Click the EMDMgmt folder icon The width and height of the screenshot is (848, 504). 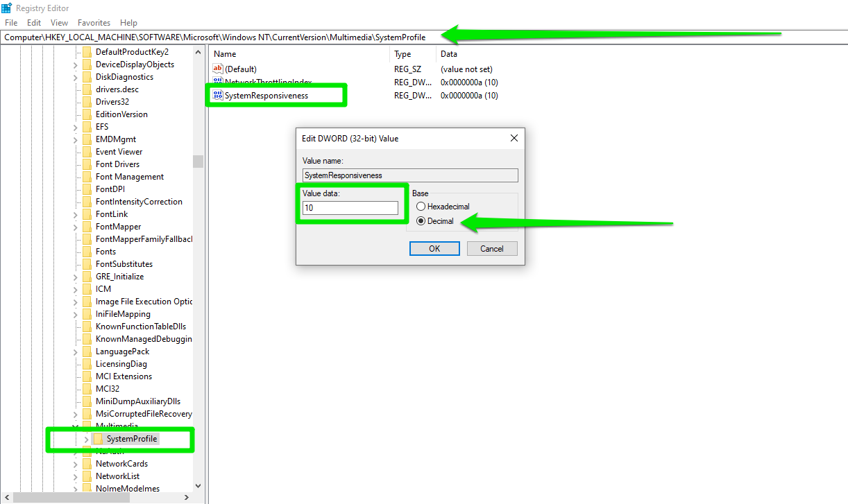[87, 139]
